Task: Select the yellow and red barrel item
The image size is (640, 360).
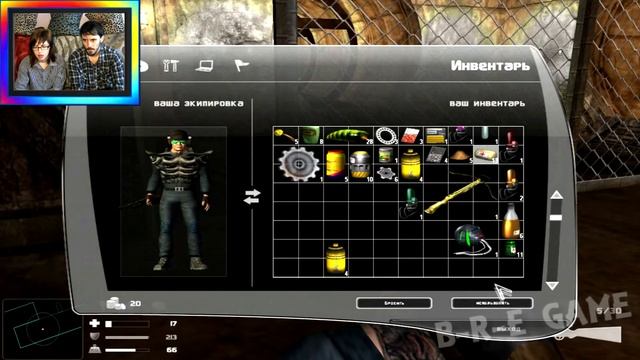Action: click(336, 164)
